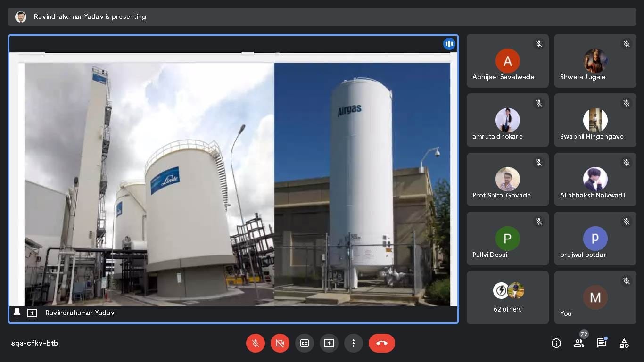This screenshot has width=644, height=362.
Task: Open the three-dot more options menu
Action: [354, 343]
